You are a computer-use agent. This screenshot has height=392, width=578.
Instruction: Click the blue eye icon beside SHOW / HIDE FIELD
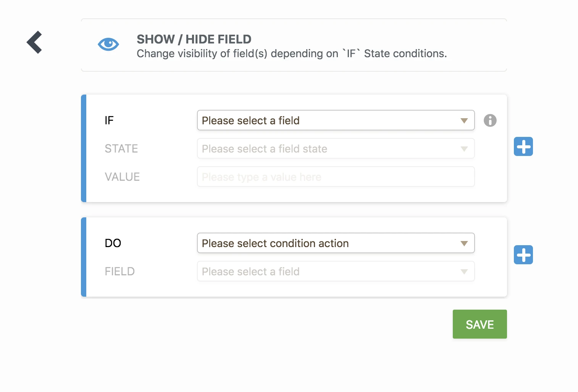coord(108,44)
